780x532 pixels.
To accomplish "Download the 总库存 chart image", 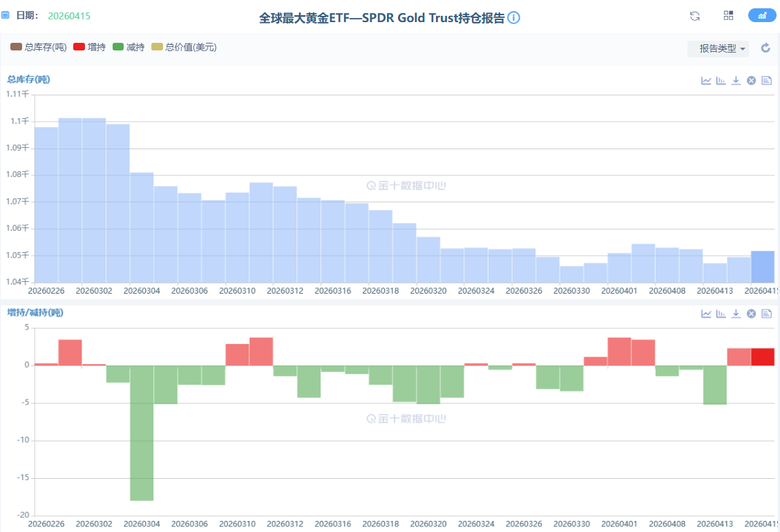I will click(x=736, y=81).
